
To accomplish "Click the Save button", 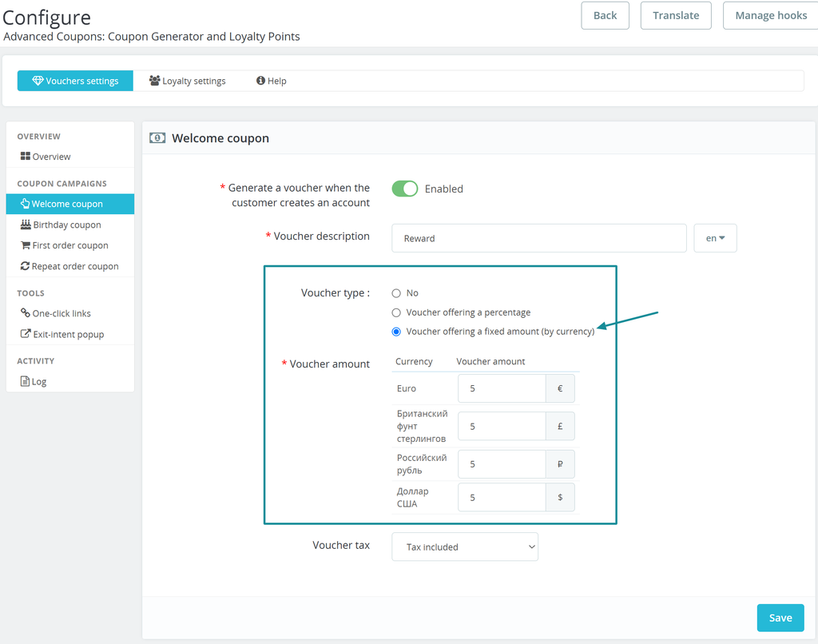I will [780, 618].
